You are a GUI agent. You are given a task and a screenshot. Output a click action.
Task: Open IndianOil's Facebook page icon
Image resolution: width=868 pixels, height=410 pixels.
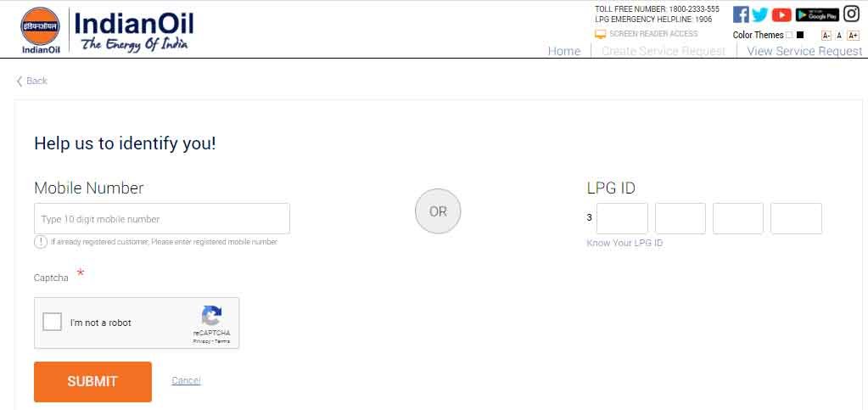point(741,14)
